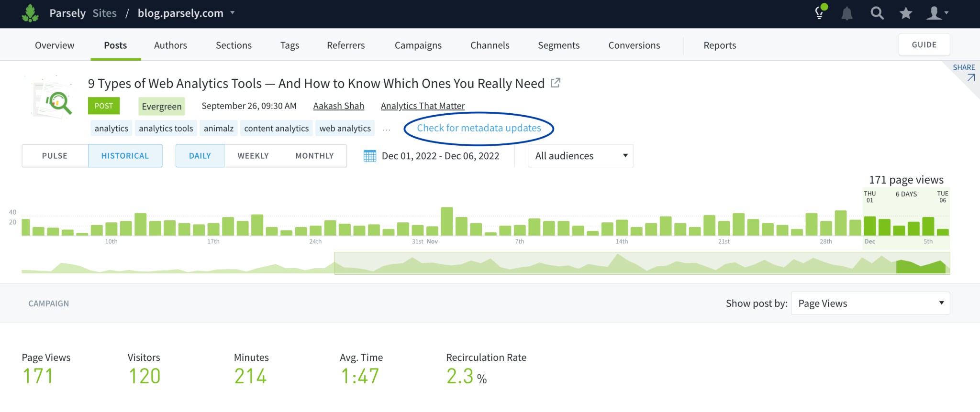Select DAILY granularity

click(200, 156)
